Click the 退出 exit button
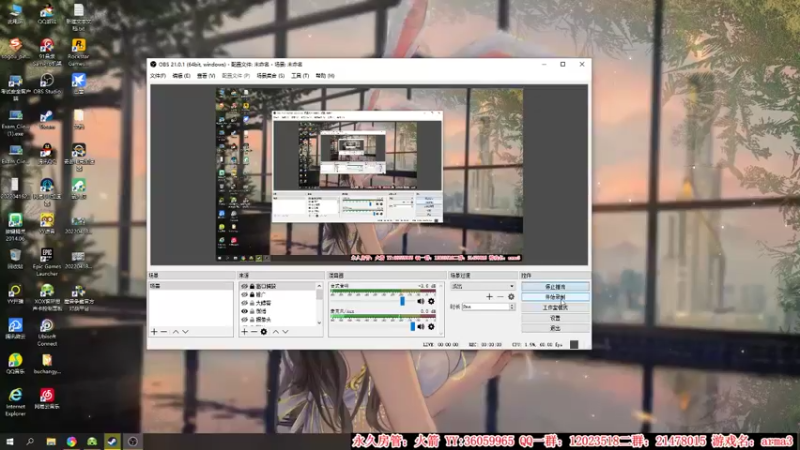The height and width of the screenshot is (450, 800). [555, 328]
